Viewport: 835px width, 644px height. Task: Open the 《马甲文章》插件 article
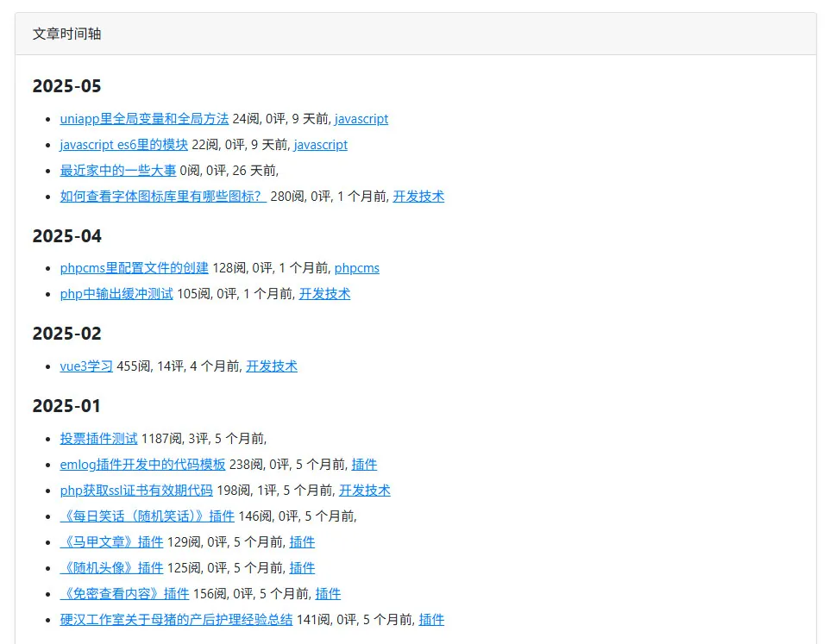click(x=112, y=541)
